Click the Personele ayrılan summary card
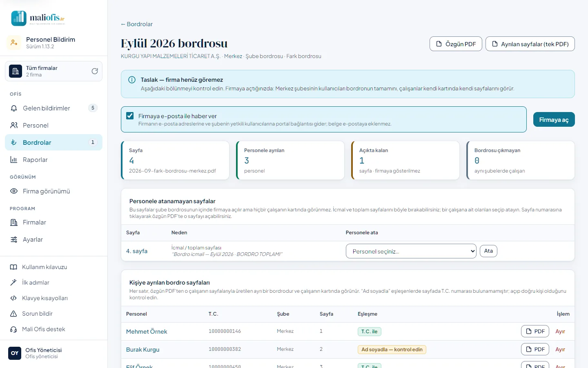588x368 pixels. coord(290,160)
